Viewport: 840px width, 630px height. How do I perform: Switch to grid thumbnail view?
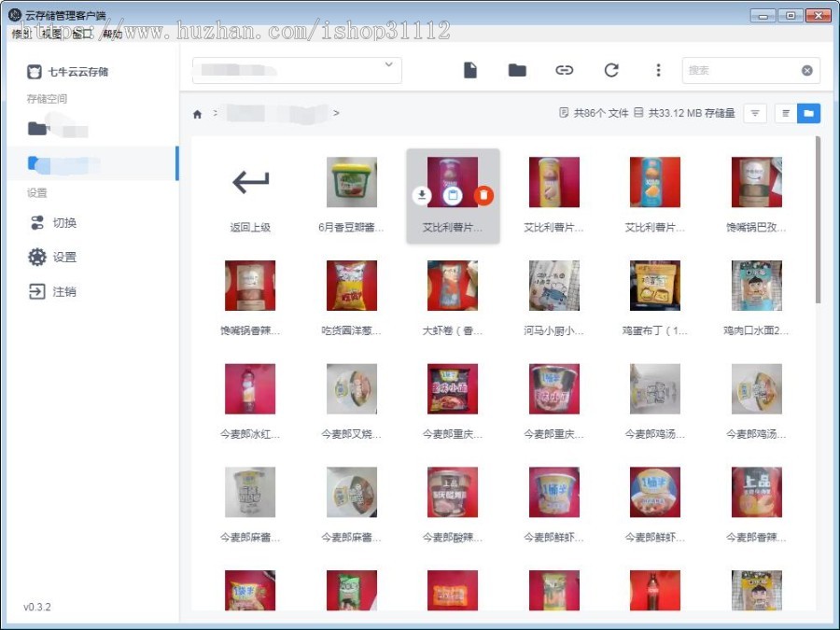click(808, 113)
